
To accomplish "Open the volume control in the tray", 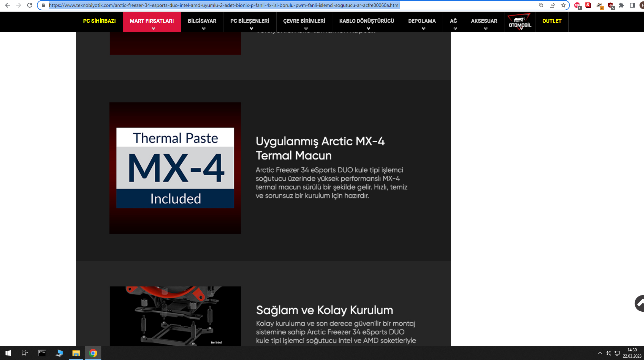I will coord(608,353).
